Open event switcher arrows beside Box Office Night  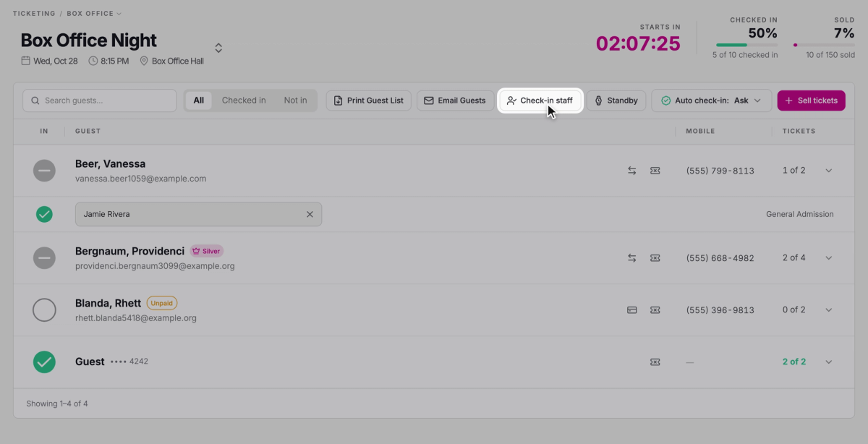218,48
